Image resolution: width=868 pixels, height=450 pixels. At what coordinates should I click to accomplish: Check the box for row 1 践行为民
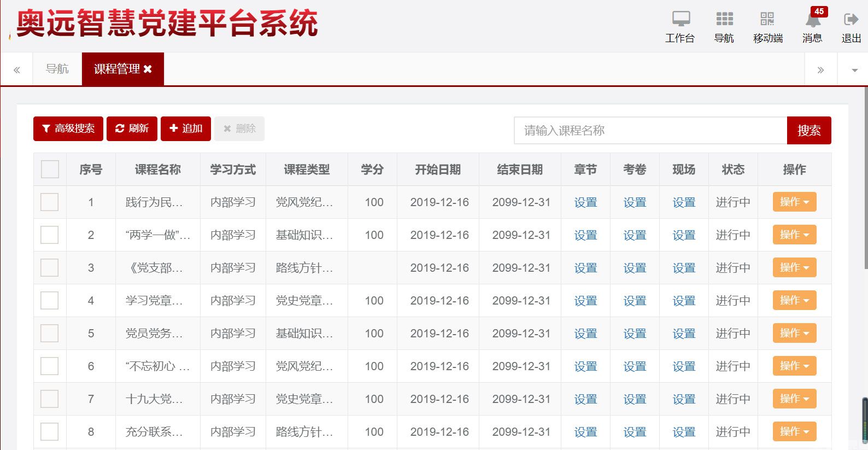50,202
